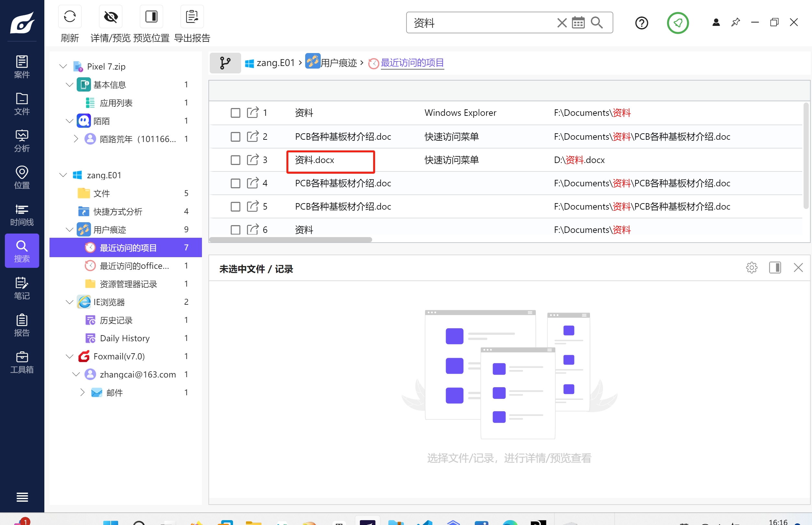Click the Windows Explorer cell in row 1

coord(461,113)
